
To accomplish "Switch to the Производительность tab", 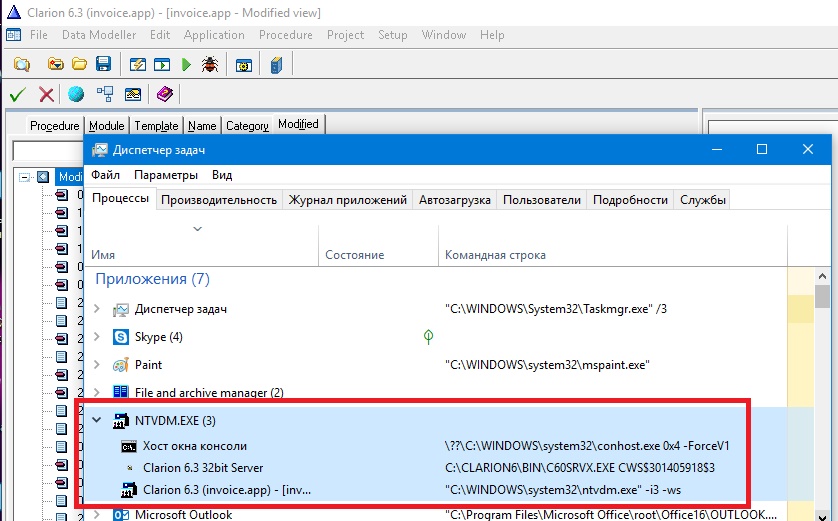I will (218, 199).
